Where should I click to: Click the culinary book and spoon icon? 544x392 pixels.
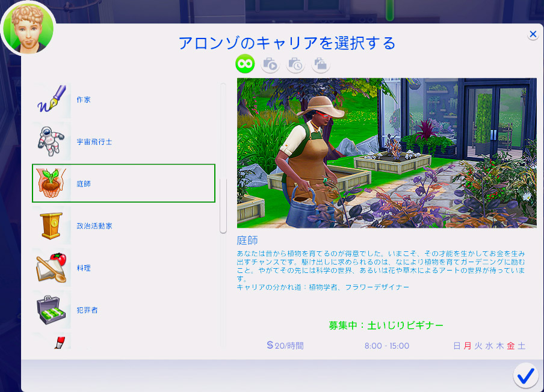[52, 268]
